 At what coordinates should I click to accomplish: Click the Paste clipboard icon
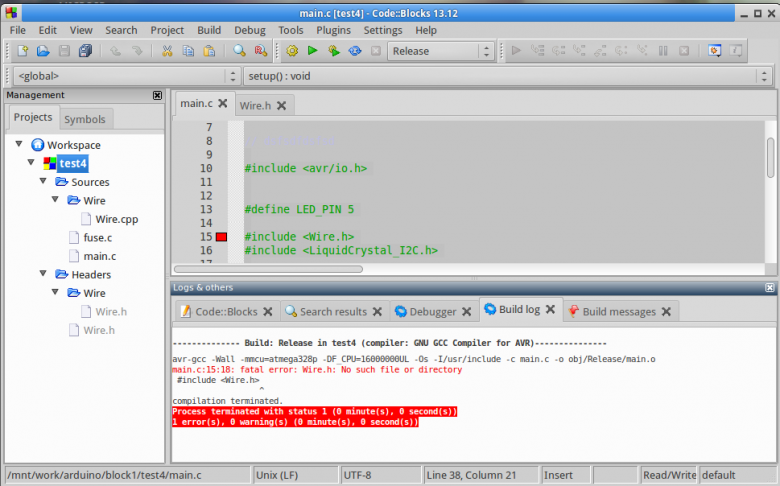click(209, 51)
